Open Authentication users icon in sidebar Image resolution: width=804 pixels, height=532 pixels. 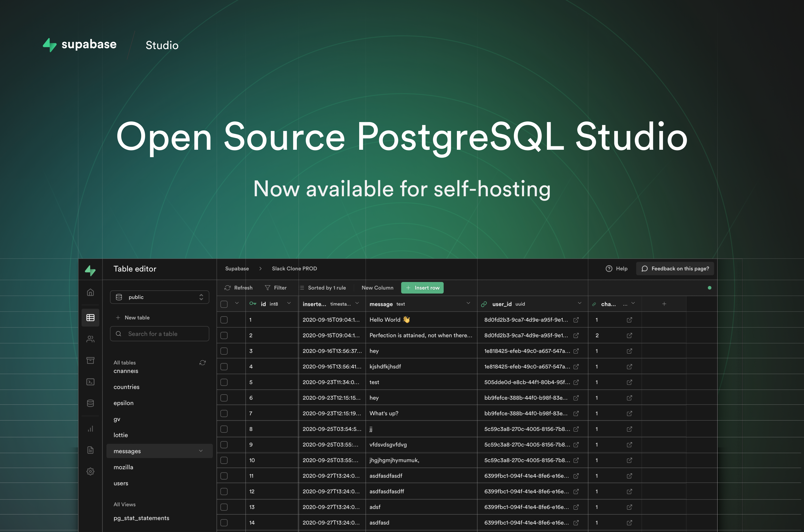90,339
